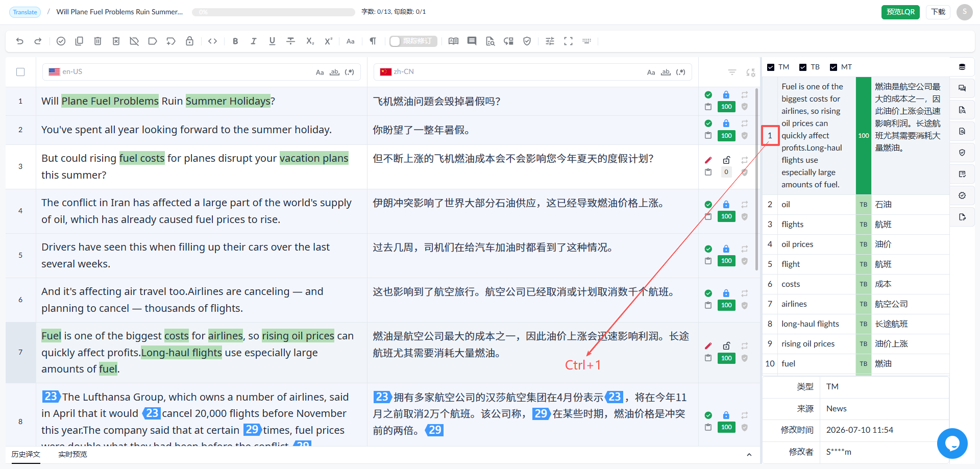Click the copy source to target icon

[x=79, y=41]
